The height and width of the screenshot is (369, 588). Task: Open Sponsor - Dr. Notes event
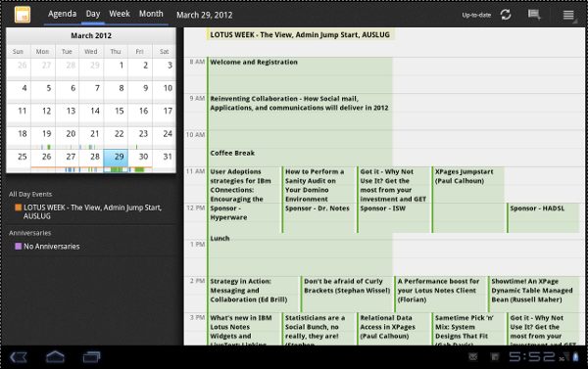(318, 218)
